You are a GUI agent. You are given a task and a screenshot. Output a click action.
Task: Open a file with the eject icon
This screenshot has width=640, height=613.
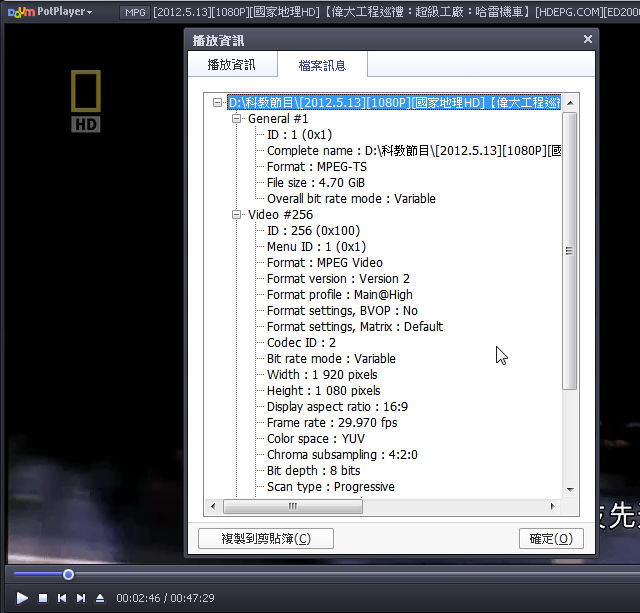coord(100,598)
